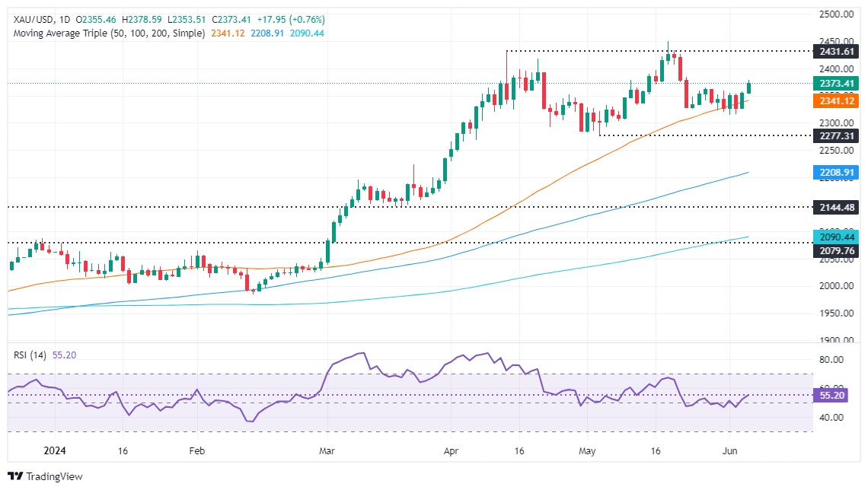Click the Mar date on time axis
Screen dimensions: 868x490
tap(327, 450)
